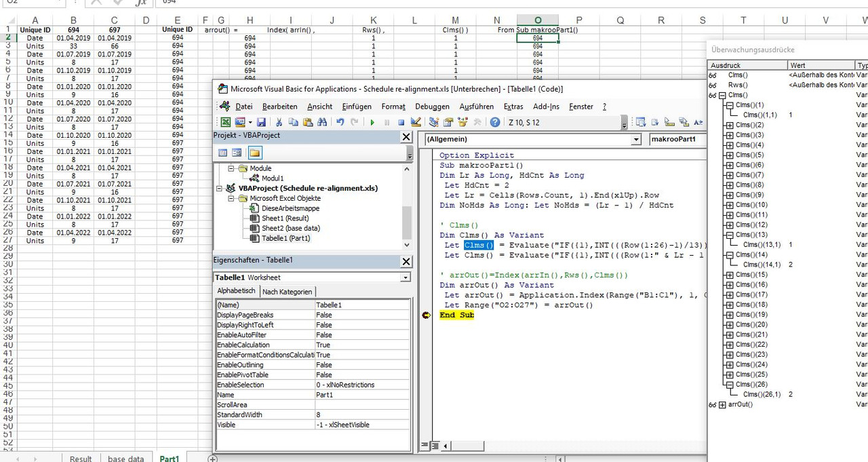Select DieseArbeitsmappe in project tree
The image size is (868, 462).
tap(290, 208)
